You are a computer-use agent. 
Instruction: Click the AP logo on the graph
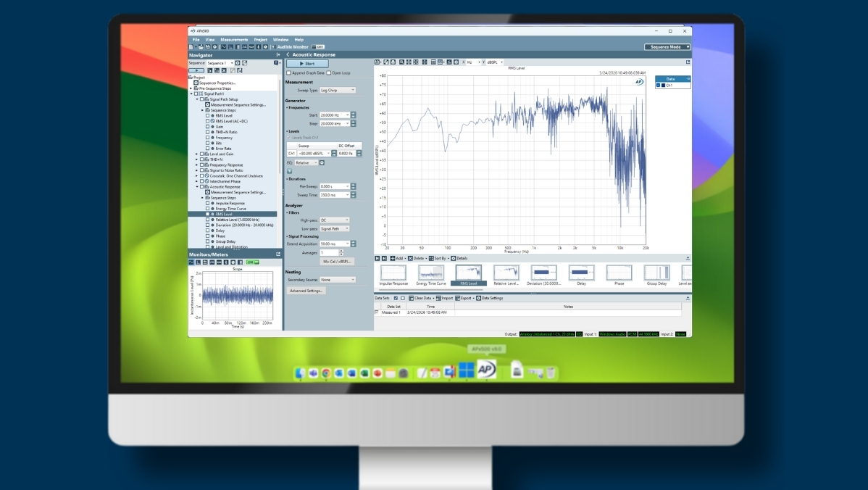point(639,82)
